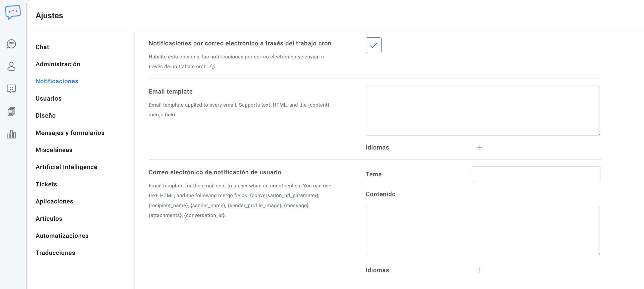Switch to Administración settings tab

click(x=58, y=64)
